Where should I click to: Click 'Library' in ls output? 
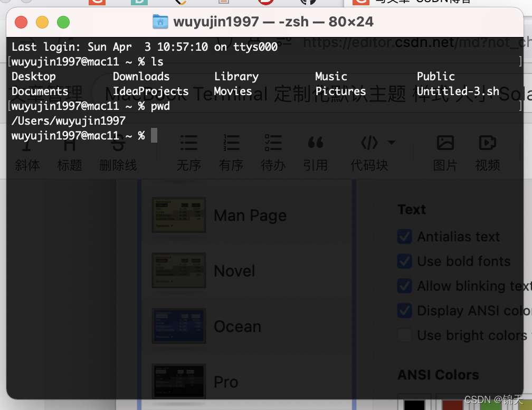click(236, 77)
